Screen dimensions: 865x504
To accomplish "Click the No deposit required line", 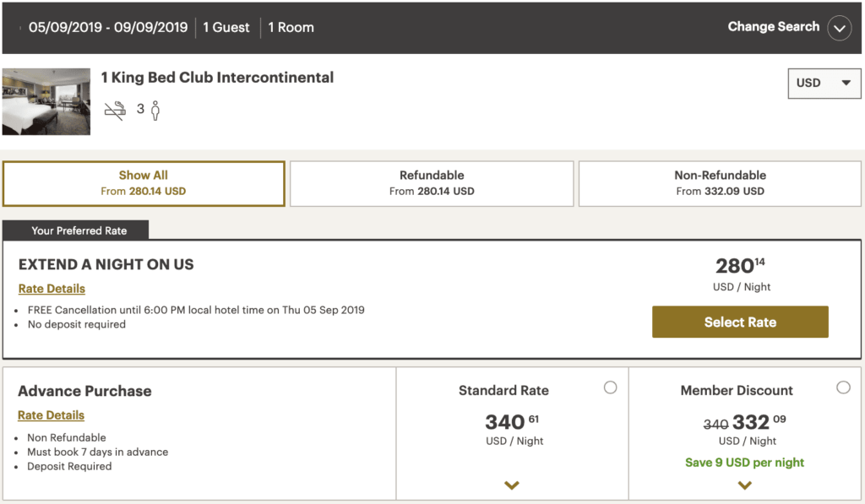I will point(77,324).
